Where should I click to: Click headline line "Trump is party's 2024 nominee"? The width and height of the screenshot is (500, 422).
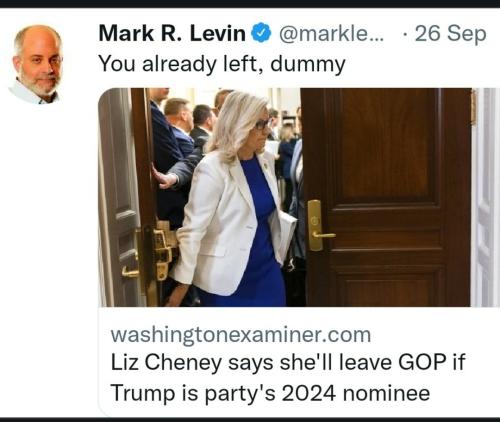(x=270, y=393)
